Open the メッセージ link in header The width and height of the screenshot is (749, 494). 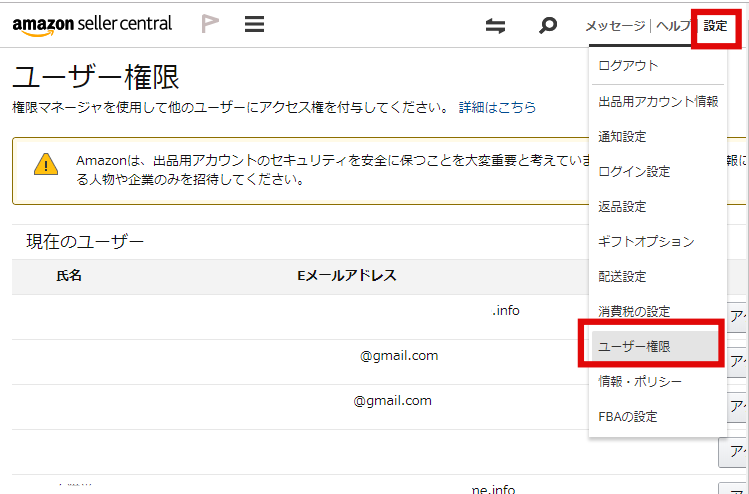(615, 26)
